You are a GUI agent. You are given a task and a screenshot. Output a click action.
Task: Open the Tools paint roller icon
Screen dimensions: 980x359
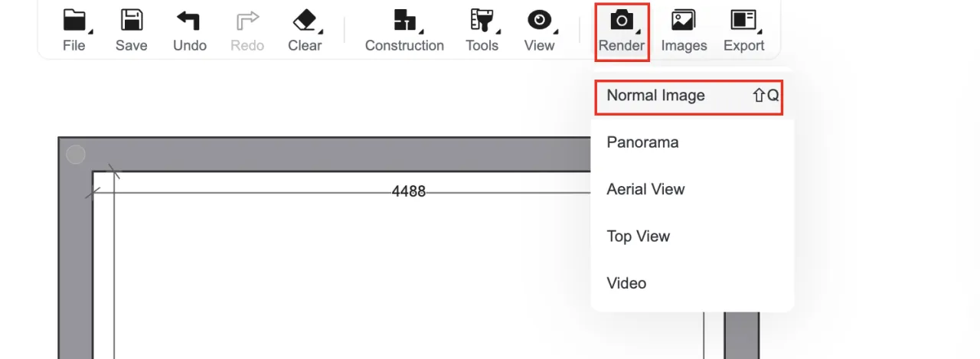click(x=482, y=21)
